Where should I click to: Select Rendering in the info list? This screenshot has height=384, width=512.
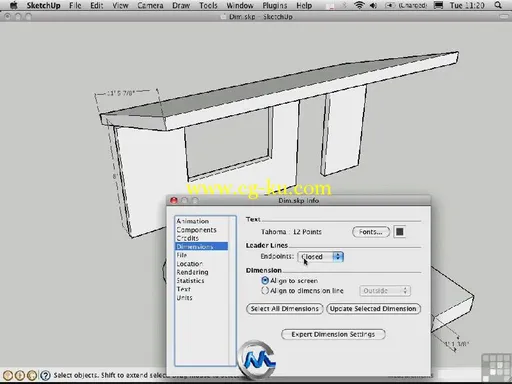click(192, 272)
